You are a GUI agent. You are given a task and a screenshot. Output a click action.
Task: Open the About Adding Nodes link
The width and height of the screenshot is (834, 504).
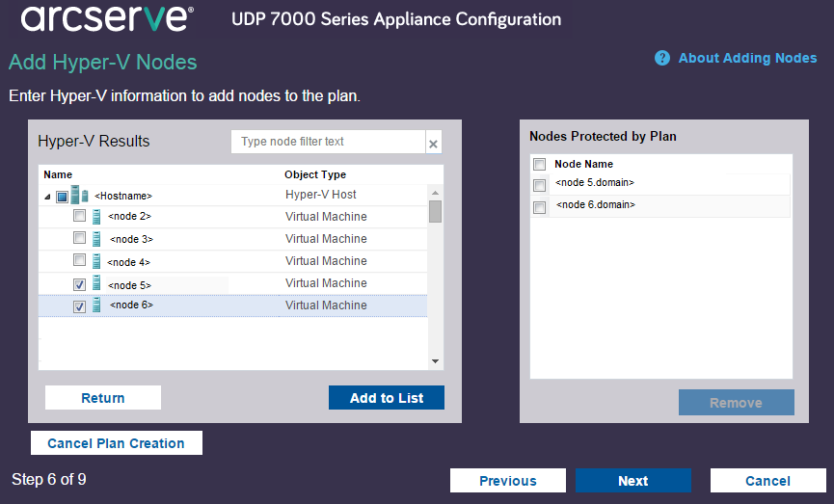point(747,59)
